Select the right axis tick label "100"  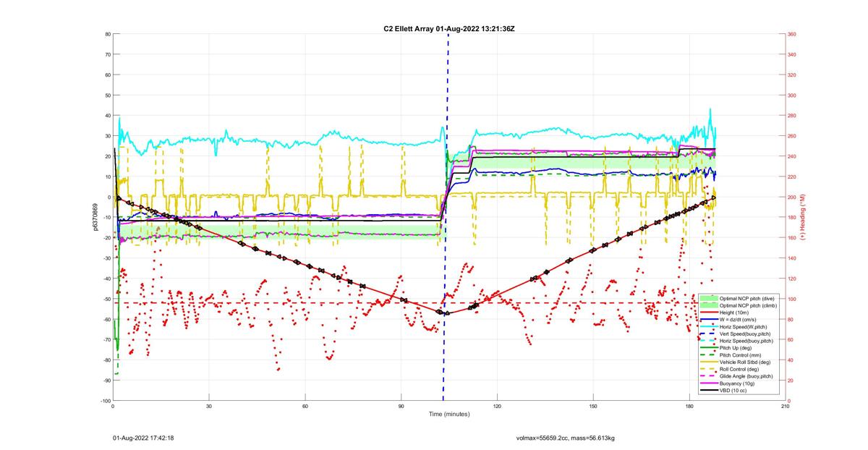792,299
